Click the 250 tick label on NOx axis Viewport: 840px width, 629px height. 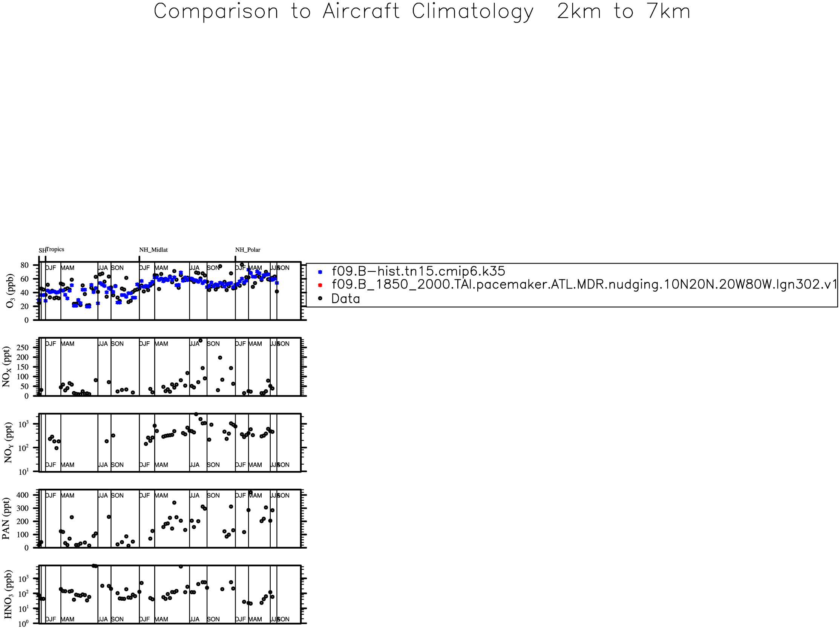pos(22,348)
